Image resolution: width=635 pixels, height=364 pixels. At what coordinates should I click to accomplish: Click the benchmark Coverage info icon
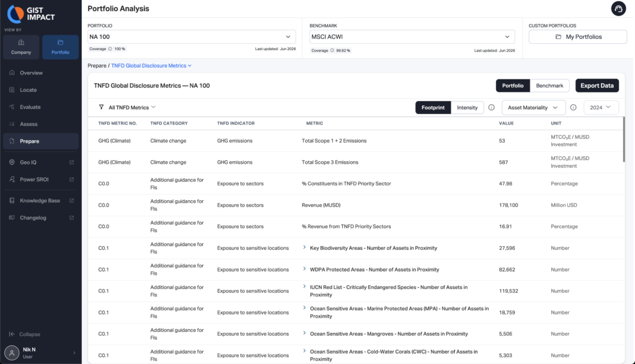(332, 51)
